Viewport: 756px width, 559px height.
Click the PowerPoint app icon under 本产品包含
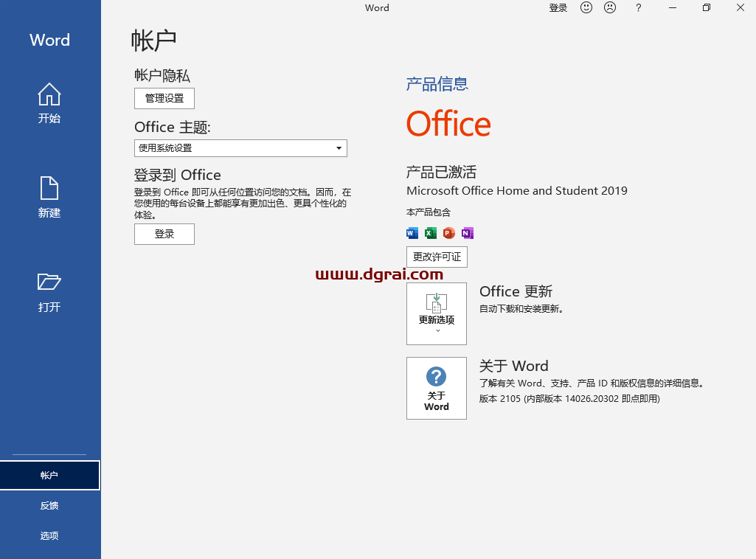(449, 233)
